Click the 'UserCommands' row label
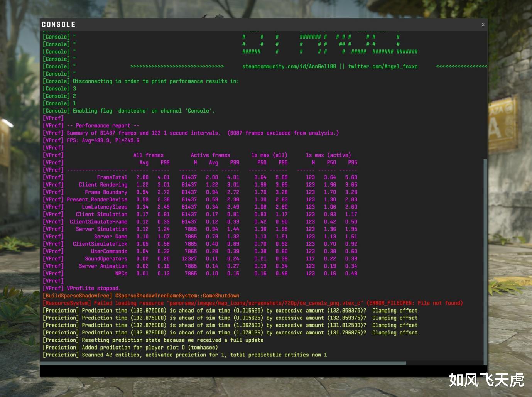Screen dimensions: 532x397 coord(109,251)
